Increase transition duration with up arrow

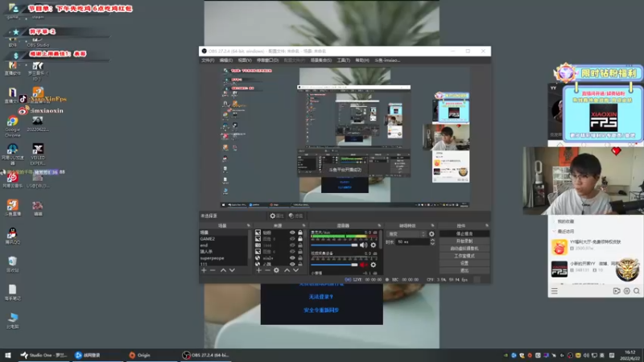[x=432, y=240]
